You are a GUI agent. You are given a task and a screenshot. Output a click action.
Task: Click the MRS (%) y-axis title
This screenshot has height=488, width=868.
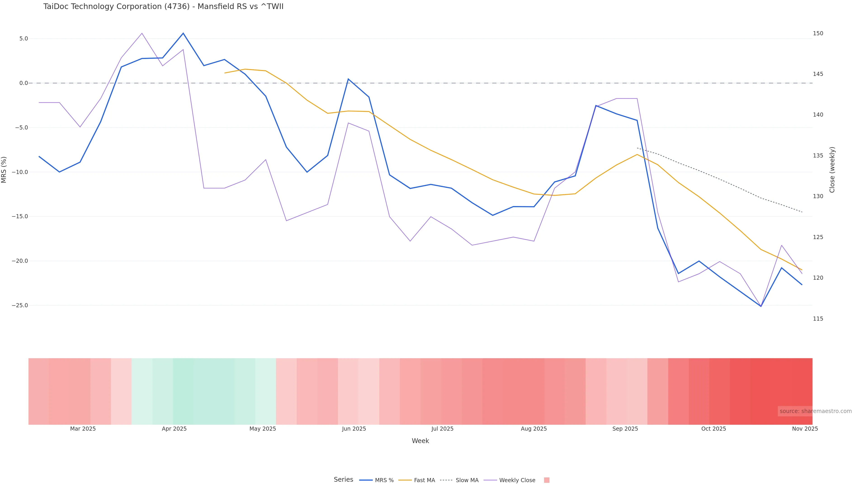click(4, 170)
